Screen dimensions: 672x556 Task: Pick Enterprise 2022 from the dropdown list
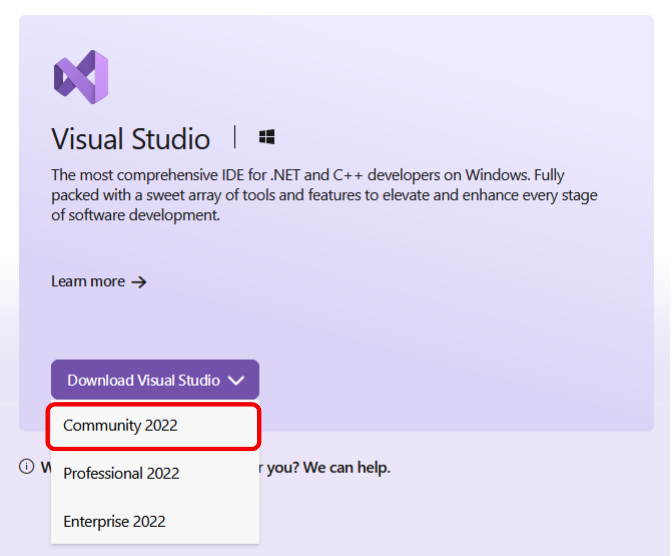114,521
